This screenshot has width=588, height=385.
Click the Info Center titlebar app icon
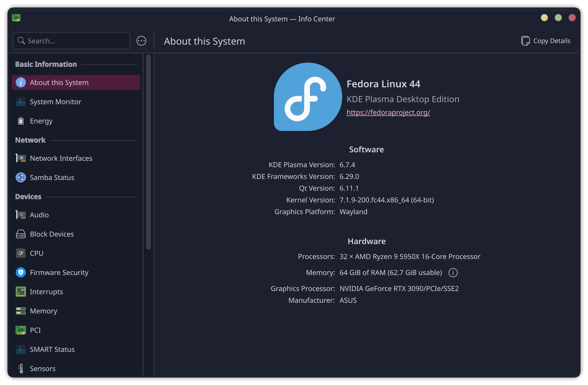coord(16,18)
